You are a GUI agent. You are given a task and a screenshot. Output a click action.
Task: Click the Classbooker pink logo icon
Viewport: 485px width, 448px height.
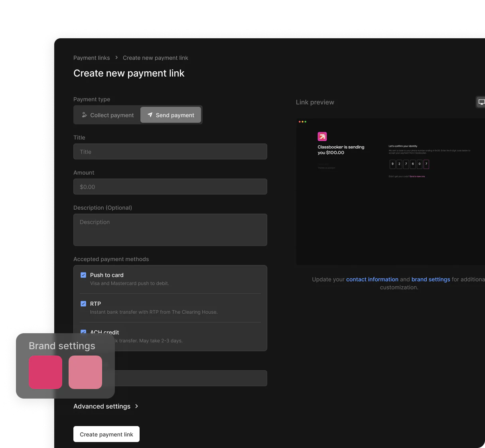[322, 137]
